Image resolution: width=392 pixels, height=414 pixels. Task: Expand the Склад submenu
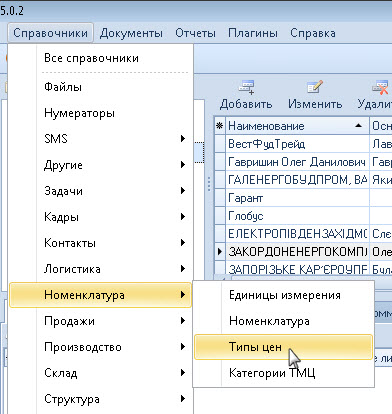[x=100, y=373]
